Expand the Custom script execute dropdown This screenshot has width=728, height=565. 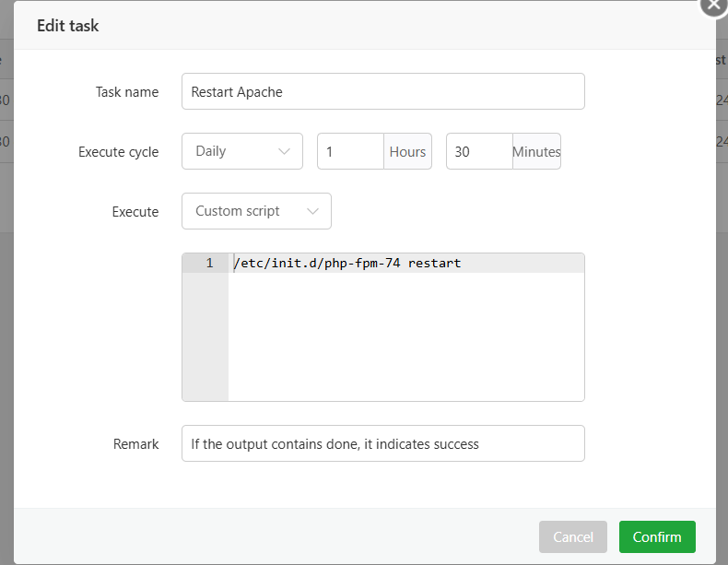[256, 211]
